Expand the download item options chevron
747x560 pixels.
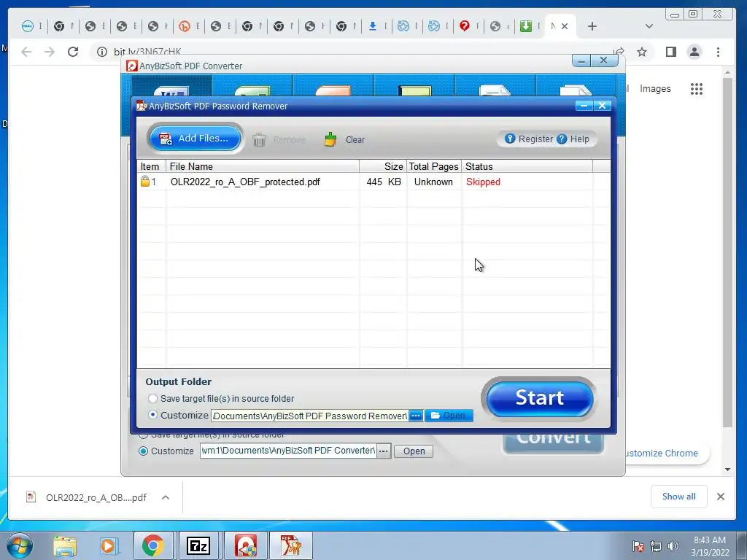pos(166,497)
